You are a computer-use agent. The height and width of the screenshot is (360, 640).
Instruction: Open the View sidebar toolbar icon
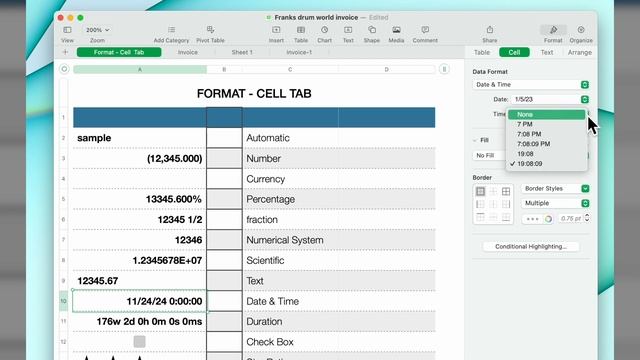pos(67,30)
